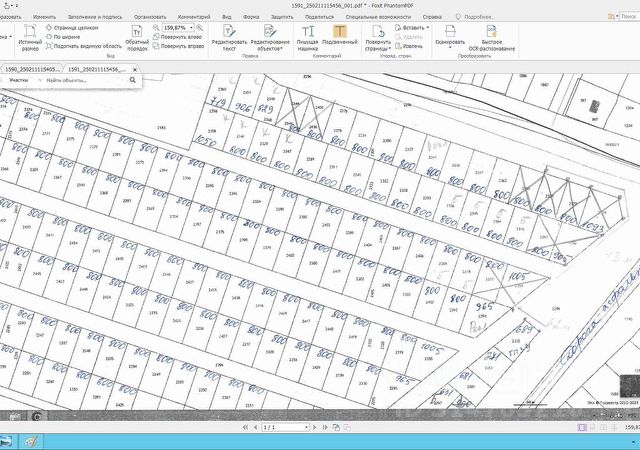The image size is (640, 450).
Task: Click the Actual Size (Истинный размер) button
Action: [x=30, y=38]
